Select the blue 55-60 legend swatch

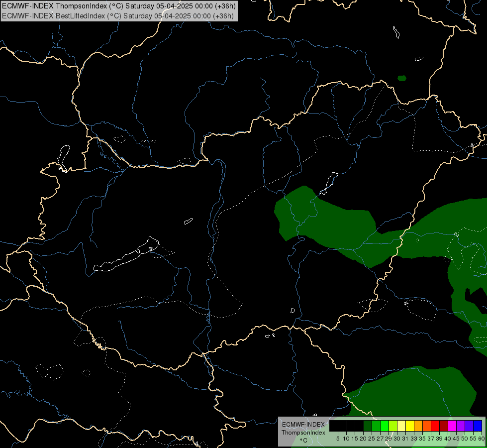tap(478, 426)
